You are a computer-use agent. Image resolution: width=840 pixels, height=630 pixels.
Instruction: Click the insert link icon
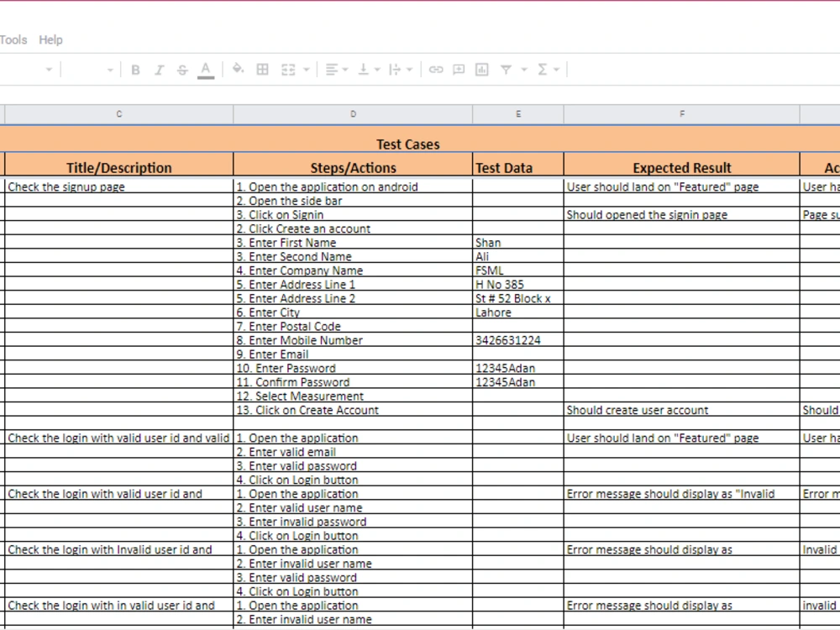pos(436,70)
